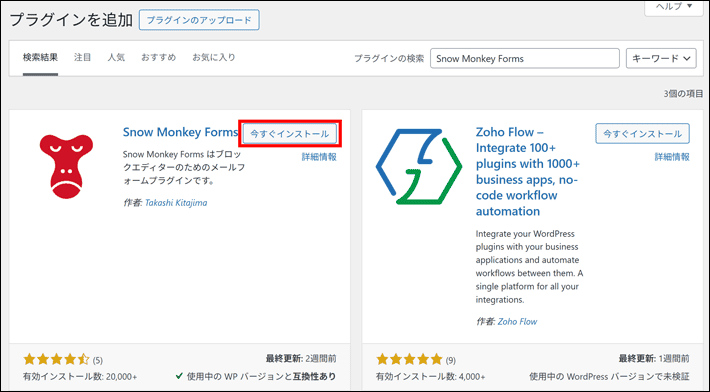710x392 pixels.
Task: Switch to the 注目 tab
Action: [x=82, y=57]
